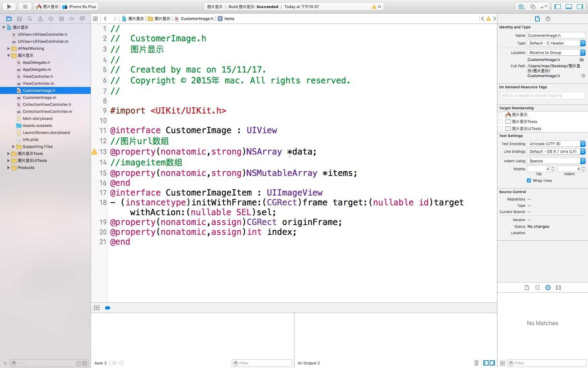Toggle the Navigator panel visibility
588x368 pixels.
tap(558, 6)
